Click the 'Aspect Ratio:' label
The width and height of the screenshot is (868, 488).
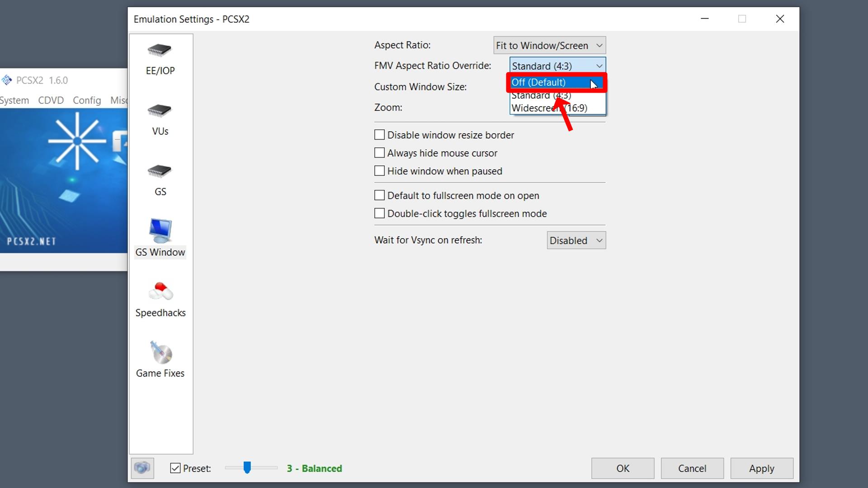click(402, 45)
